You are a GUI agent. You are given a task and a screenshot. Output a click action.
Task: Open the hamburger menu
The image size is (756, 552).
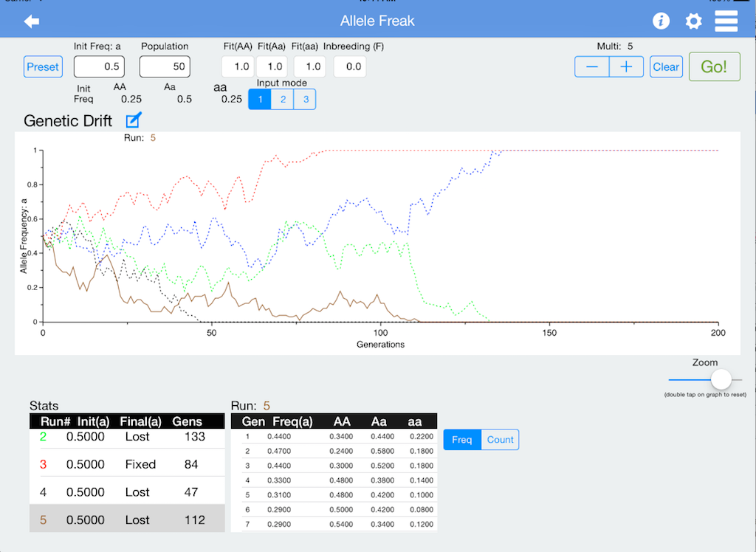(x=726, y=21)
